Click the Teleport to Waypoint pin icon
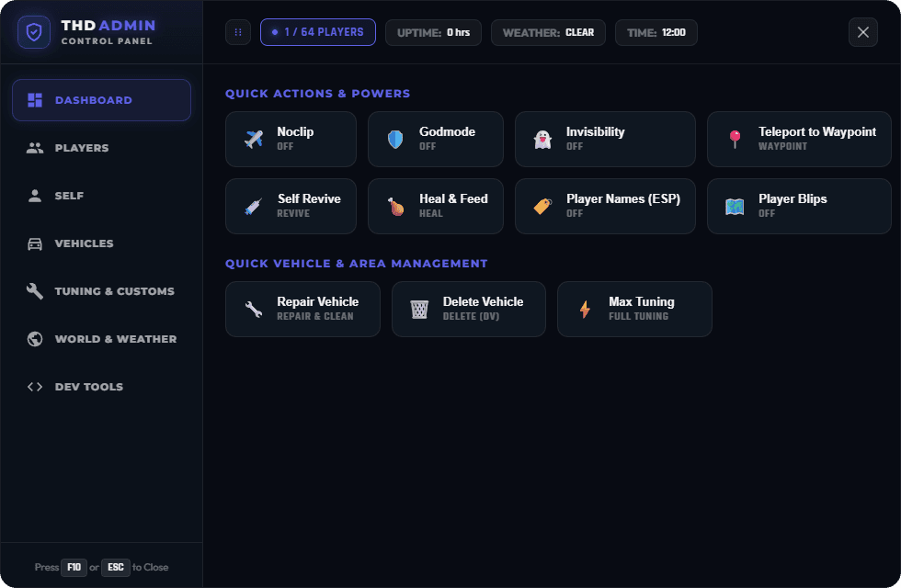Viewport: 901px width, 588px height. coord(735,139)
